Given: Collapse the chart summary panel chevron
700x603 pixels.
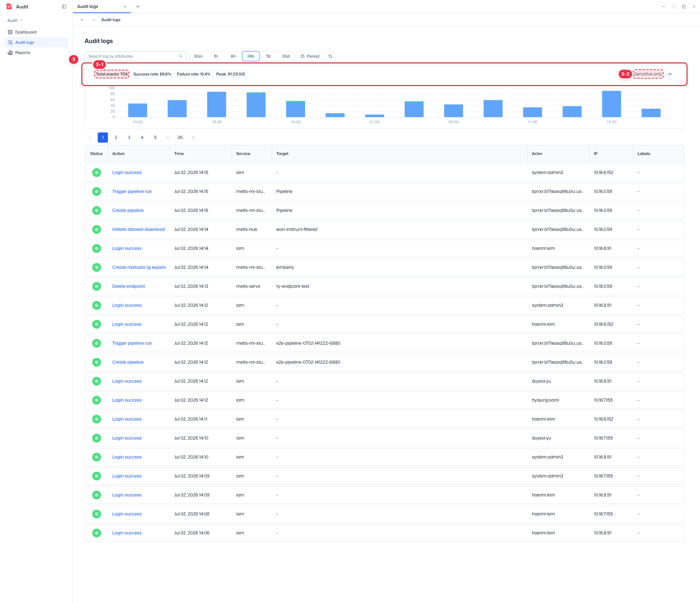Looking at the screenshot, I should [x=670, y=74].
